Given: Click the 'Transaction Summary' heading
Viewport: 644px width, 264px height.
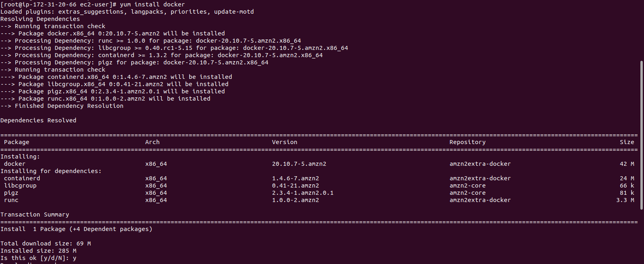Looking at the screenshot, I should point(35,214).
